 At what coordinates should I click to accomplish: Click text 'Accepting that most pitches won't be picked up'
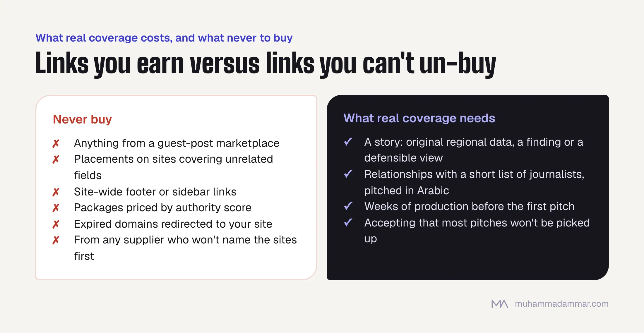(x=477, y=231)
